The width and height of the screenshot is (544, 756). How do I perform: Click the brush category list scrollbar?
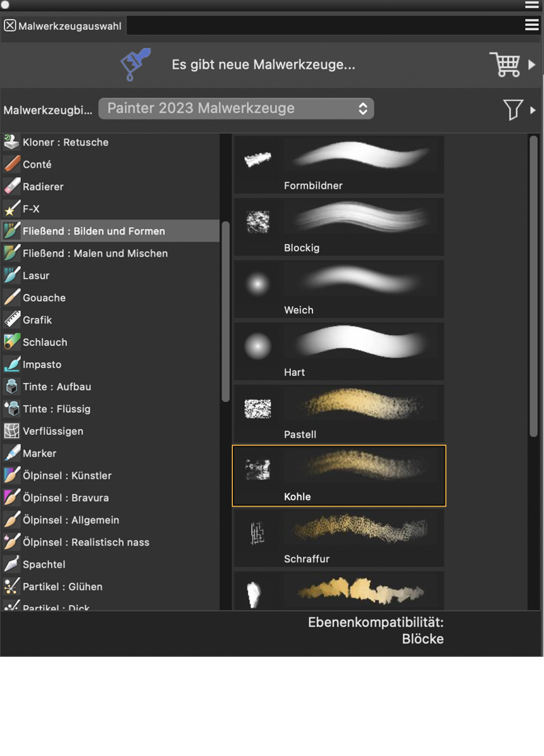tap(225, 311)
